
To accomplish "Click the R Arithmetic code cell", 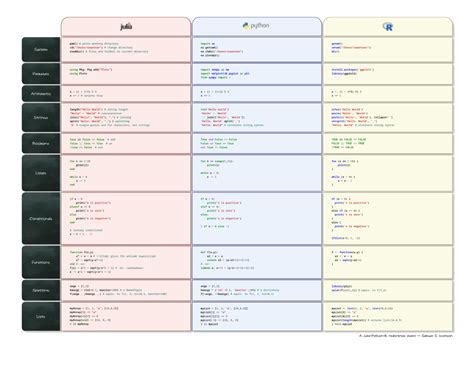I will (x=388, y=94).
